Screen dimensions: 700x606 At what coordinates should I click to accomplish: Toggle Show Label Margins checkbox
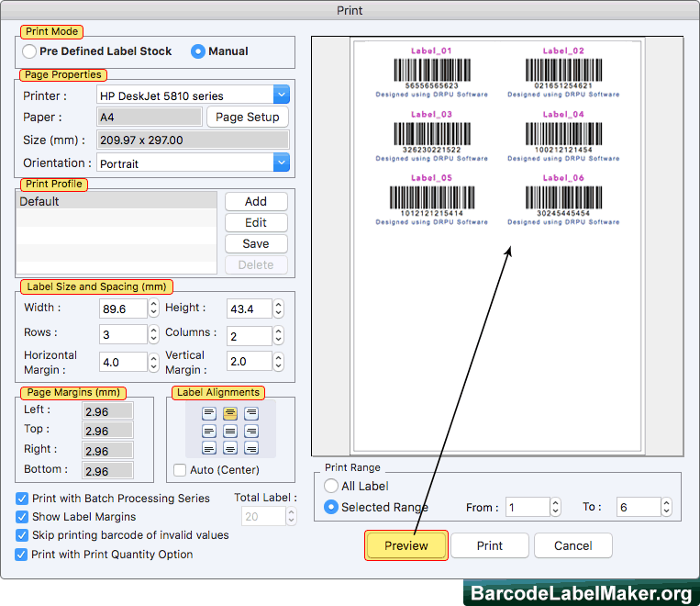tap(21, 517)
